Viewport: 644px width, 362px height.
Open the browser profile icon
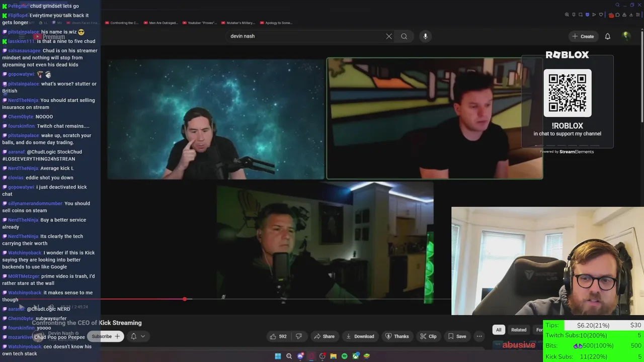click(x=624, y=15)
